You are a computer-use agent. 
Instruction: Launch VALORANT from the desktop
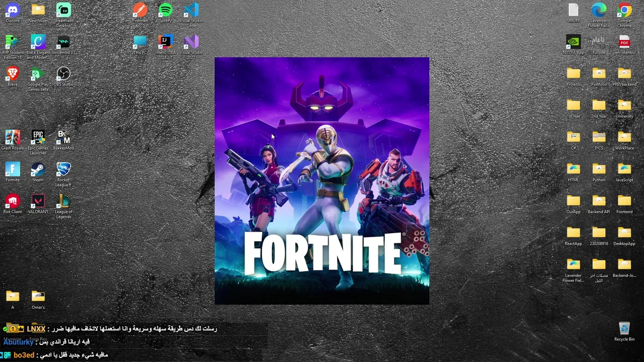[38, 205]
